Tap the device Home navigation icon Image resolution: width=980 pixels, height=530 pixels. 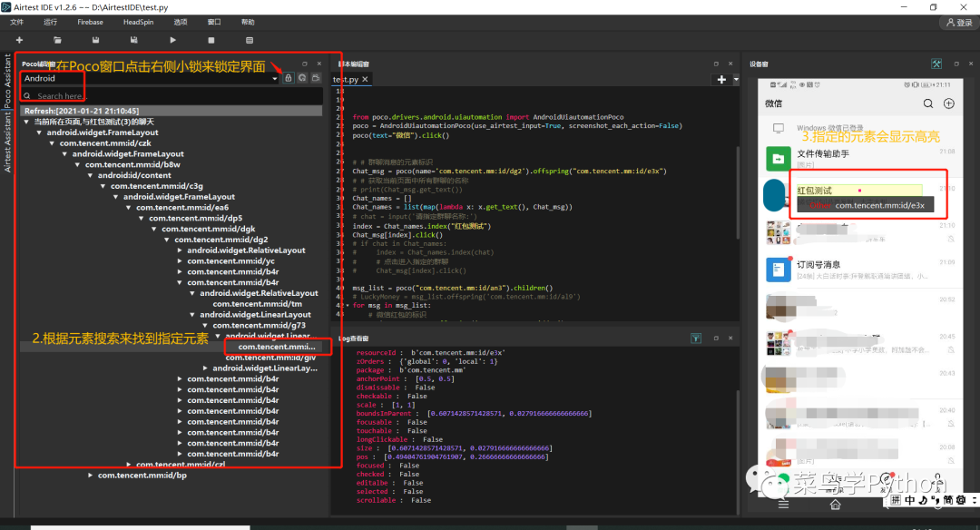[x=835, y=505]
